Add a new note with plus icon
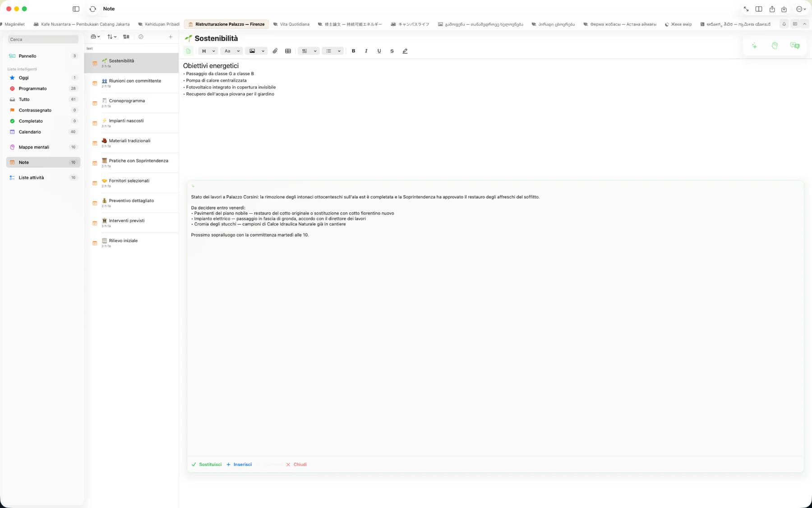This screenshot has height=508, width=812. pyautogui.click(x=171, y=37)
